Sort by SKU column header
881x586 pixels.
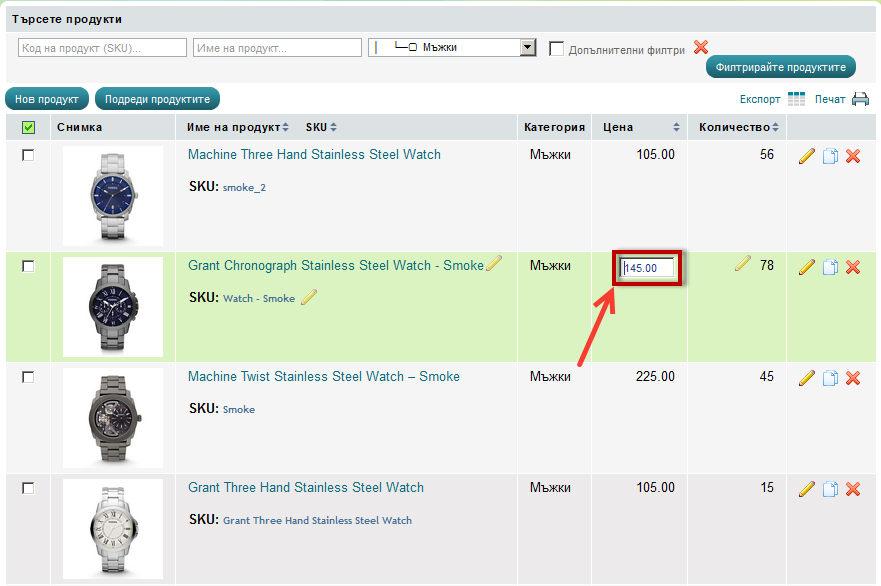(x=321, y=127)
